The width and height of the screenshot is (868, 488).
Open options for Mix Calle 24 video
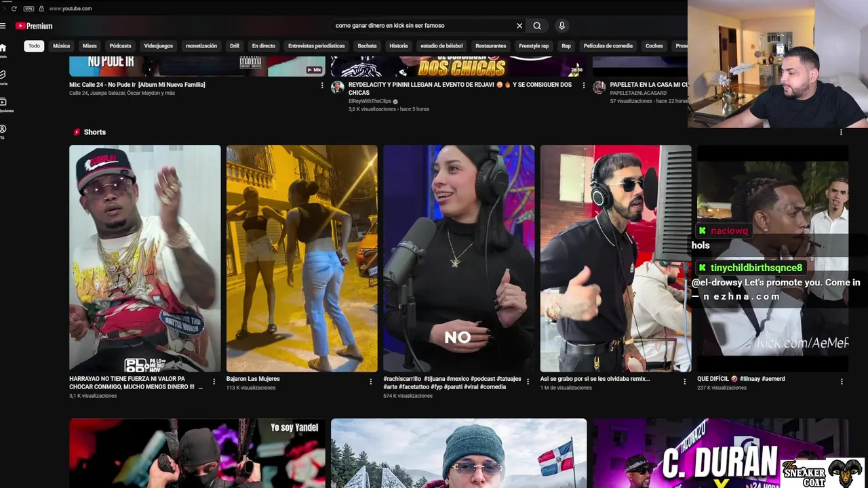pyautogui.click(x=322, y=85)
